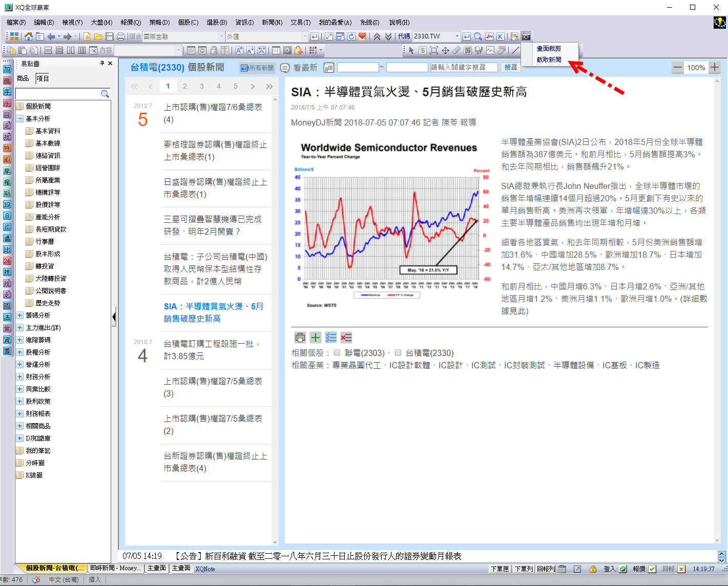Viewport: 728px width, 586px height.
Task: Switch to the 項目 tab in sidebar
Action: [x=43, y=78]
